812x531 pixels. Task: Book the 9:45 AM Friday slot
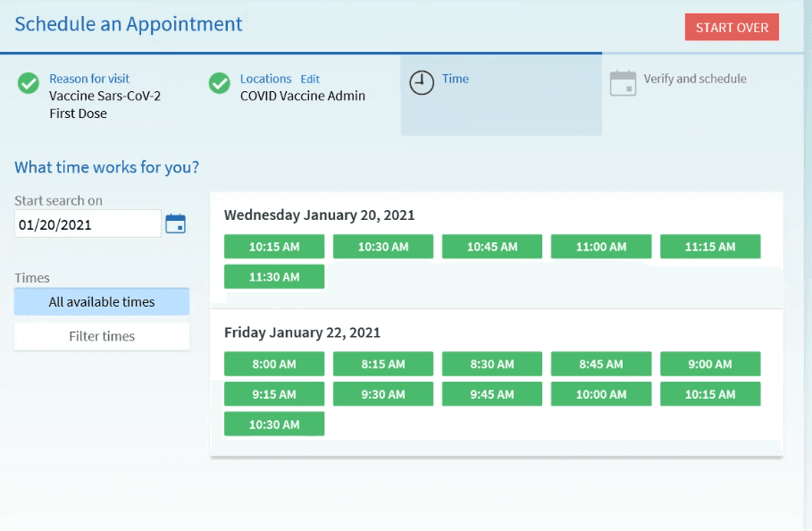pos(492,393)
